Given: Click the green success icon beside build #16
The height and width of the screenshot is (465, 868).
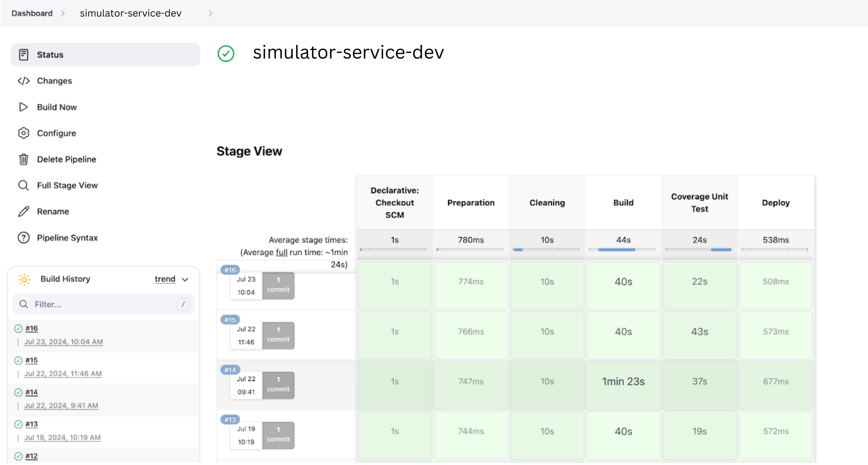Looking at the screenshot, I should tap(18, 328).
